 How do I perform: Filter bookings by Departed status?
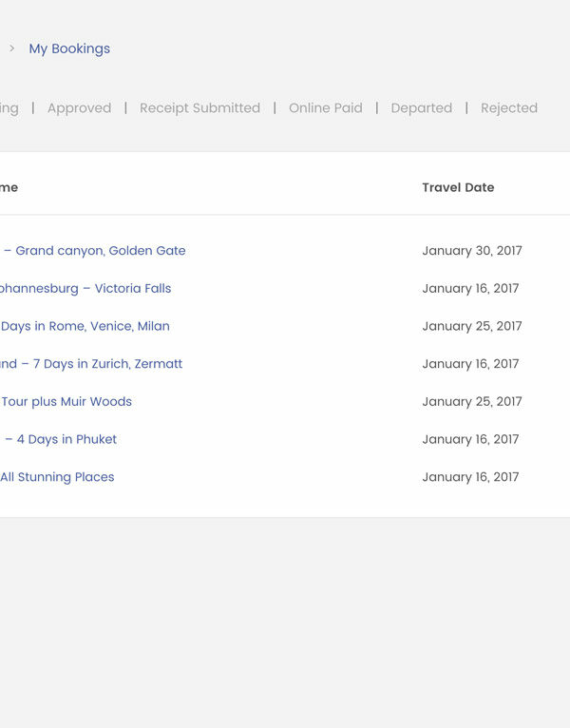(421, 108)
